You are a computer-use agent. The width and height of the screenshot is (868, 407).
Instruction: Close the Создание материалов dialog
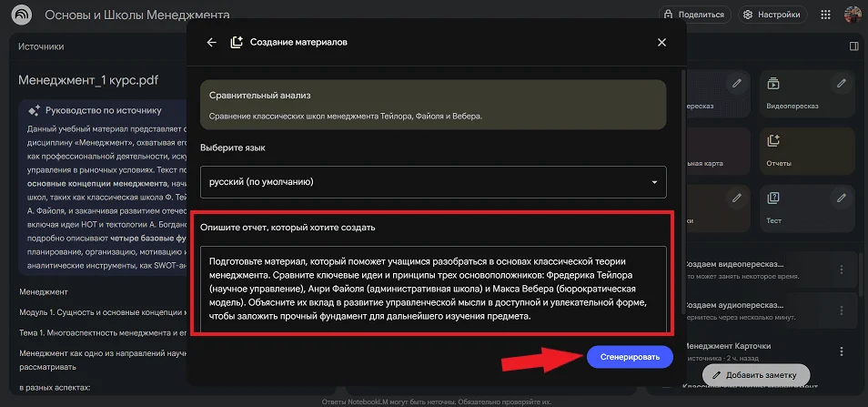pos(661,42)
